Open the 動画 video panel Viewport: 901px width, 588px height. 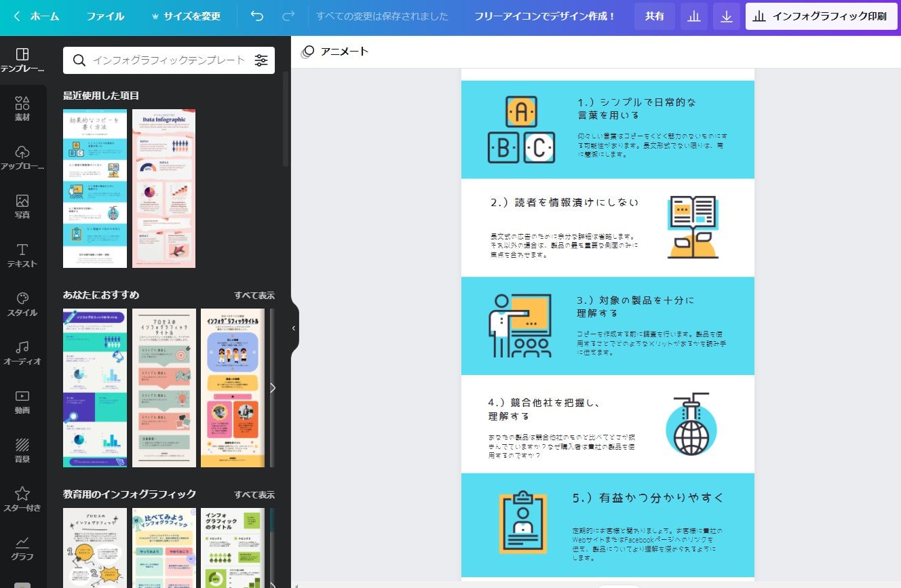click(22, 401)
